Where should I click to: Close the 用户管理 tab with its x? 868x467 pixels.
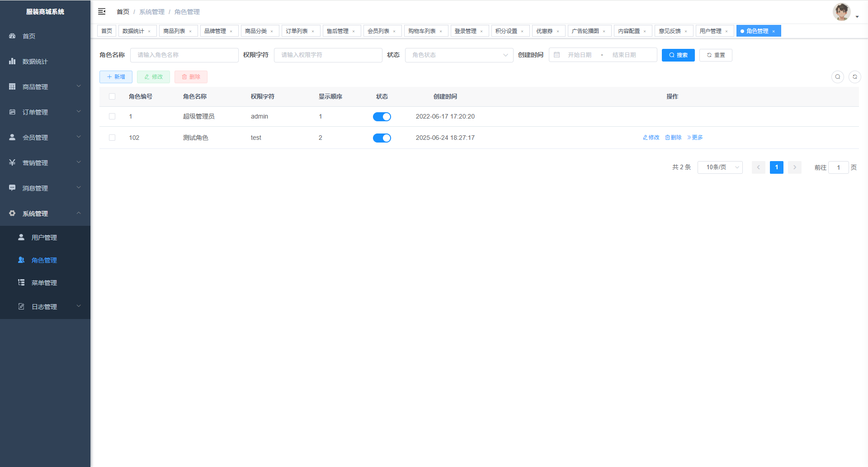[x=726, y=31]
